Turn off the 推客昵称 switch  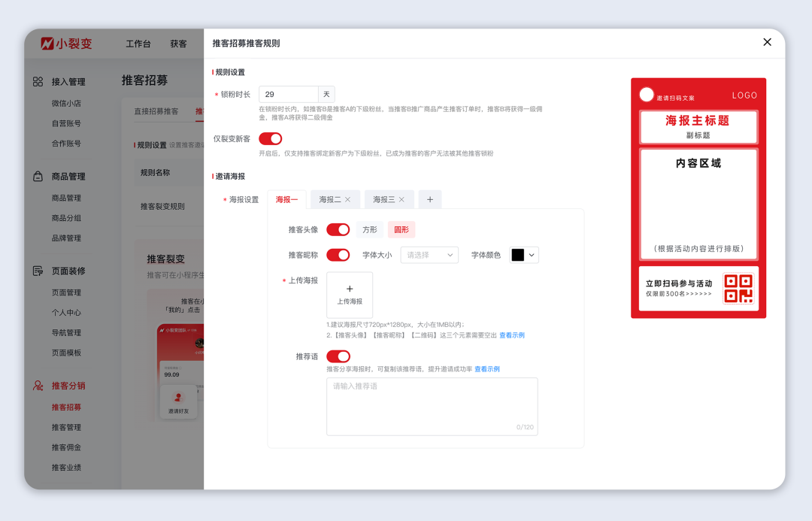pos(338,255)
